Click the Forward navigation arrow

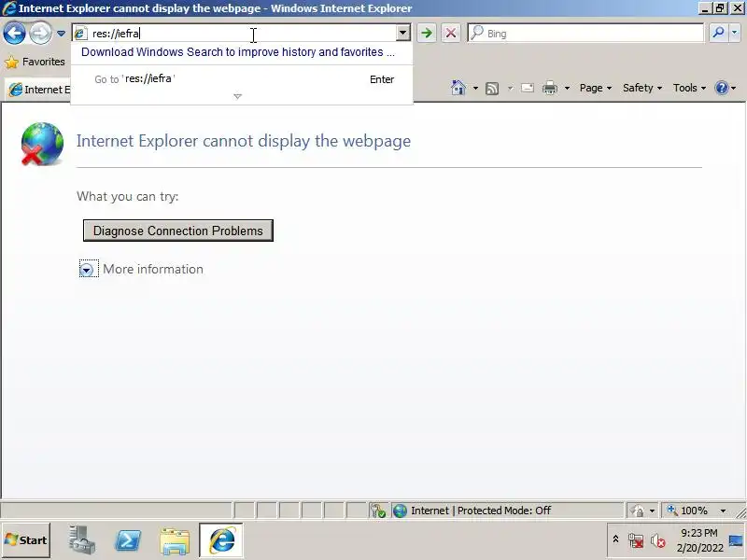click(40, 34)
